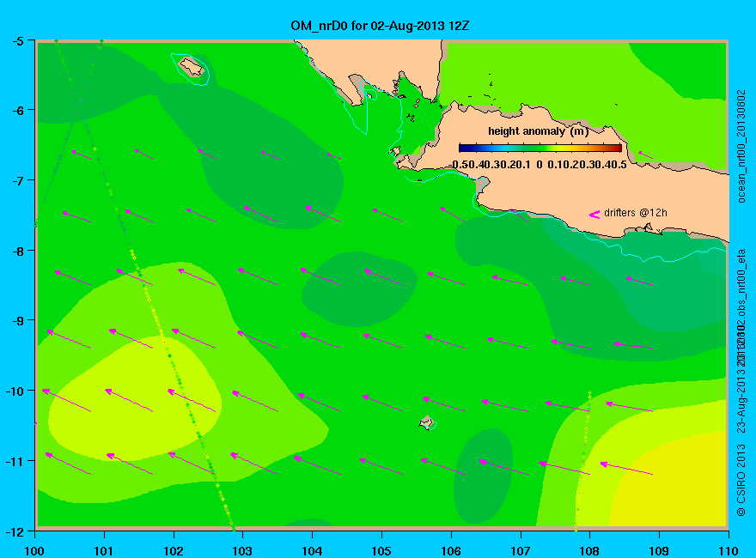Click the color bar tick values row

click(538, 164)
